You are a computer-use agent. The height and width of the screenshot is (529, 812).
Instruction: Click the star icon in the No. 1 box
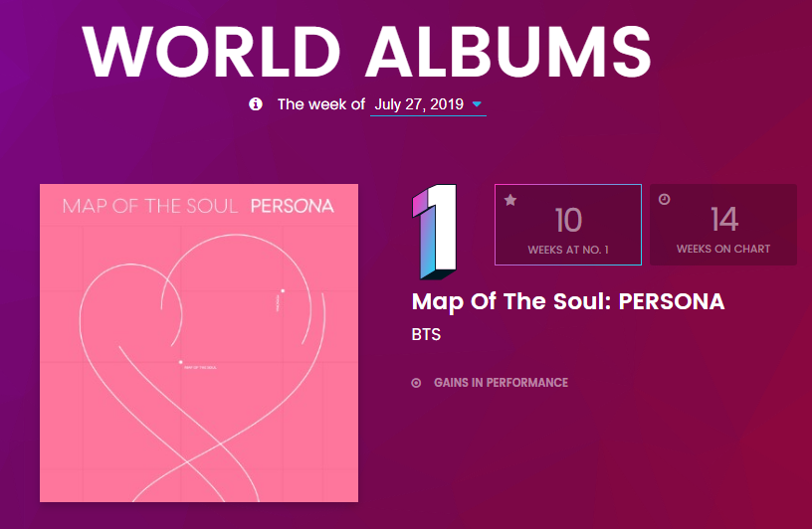click(x=510, y=200)
